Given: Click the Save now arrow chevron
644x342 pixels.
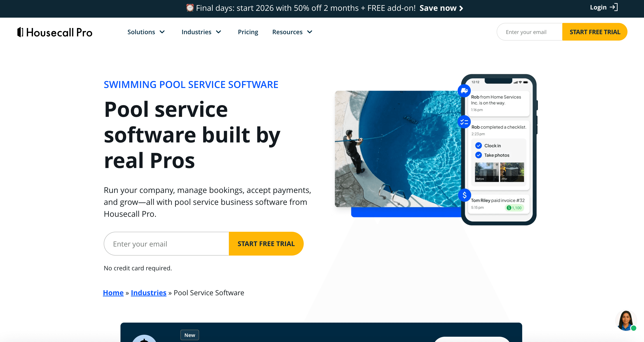Looking at the screenshot, I should tap(461, 9).
